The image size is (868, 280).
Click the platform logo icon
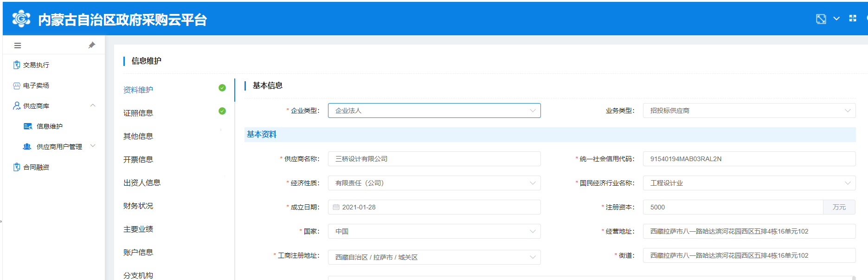[x=21, y=19]
